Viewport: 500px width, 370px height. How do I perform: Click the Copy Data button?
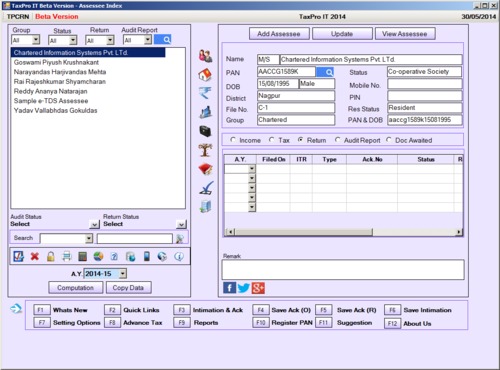click(129, 288)
